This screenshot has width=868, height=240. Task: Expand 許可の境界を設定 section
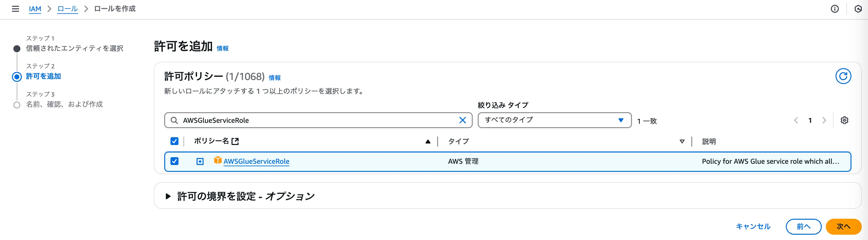(168, 196)
